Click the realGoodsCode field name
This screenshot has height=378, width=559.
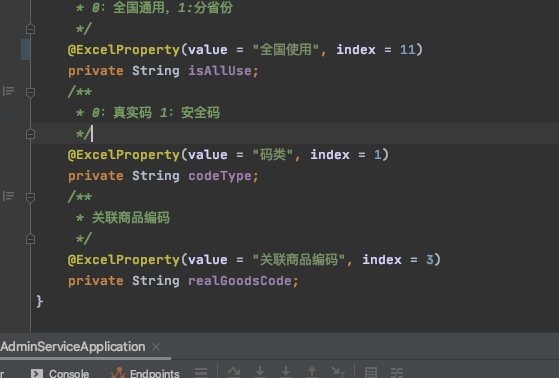[x=240, y=281]
